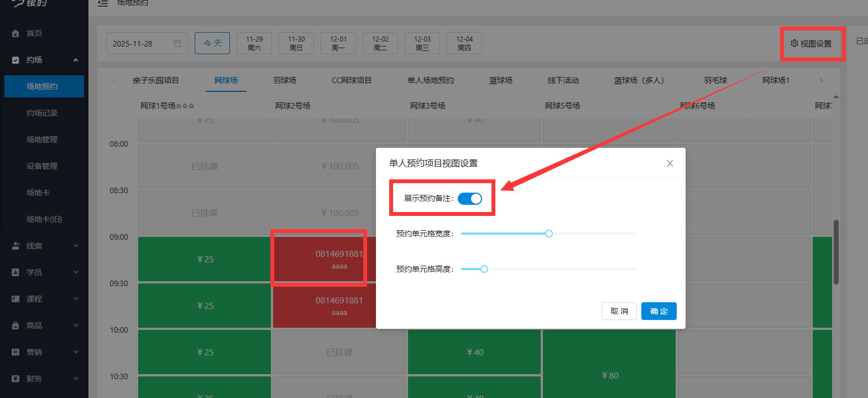
Task: Open 场地卡(旧) in the sidebar
Action: tap(44, 219)
